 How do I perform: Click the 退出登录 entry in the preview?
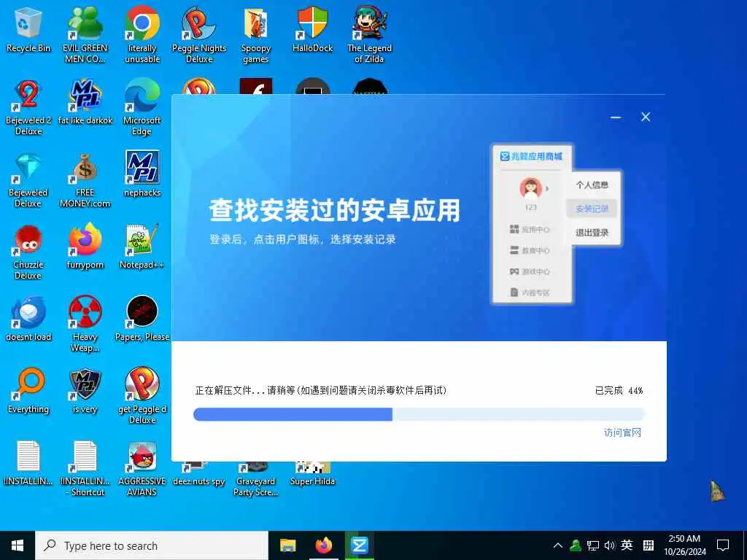click(x=592, y=233)
